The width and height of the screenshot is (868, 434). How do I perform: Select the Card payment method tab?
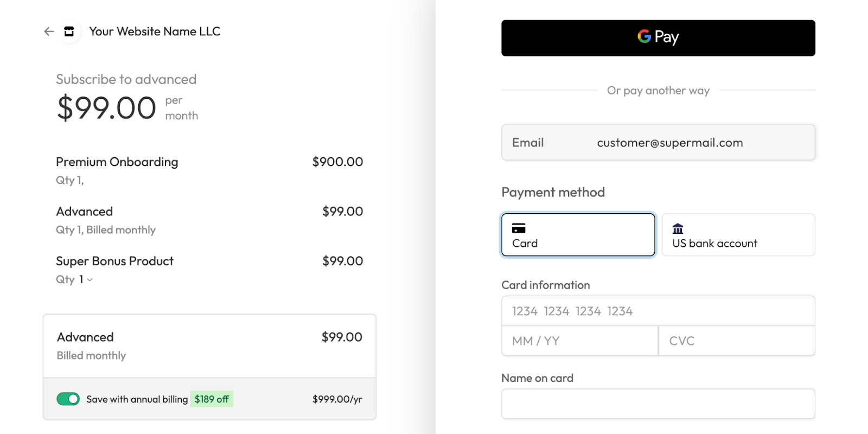click(578, 235)
